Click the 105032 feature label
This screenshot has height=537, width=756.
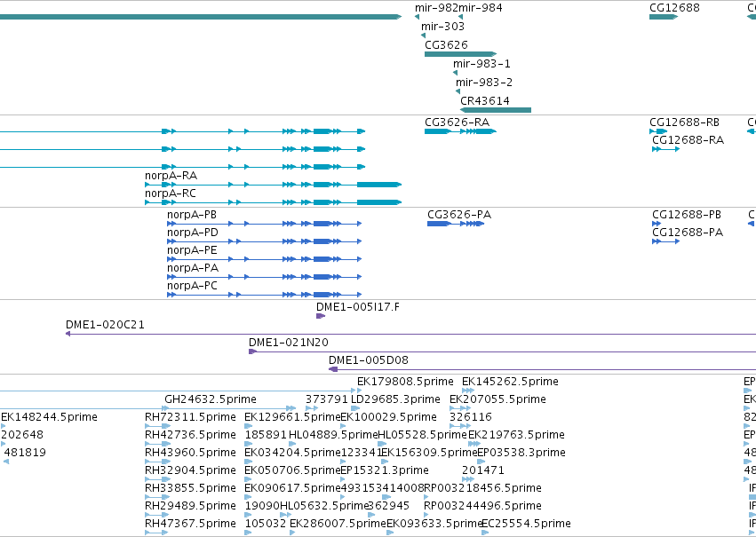coord(266,524)
